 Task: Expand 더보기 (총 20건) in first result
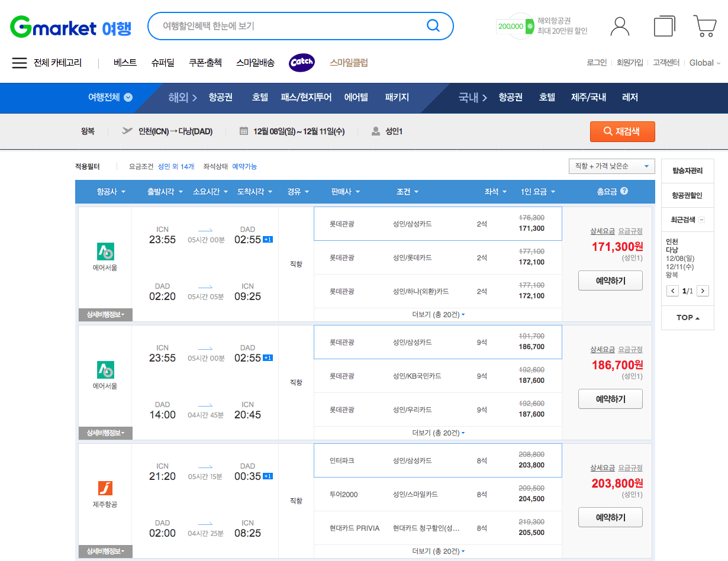click(438, 315)
